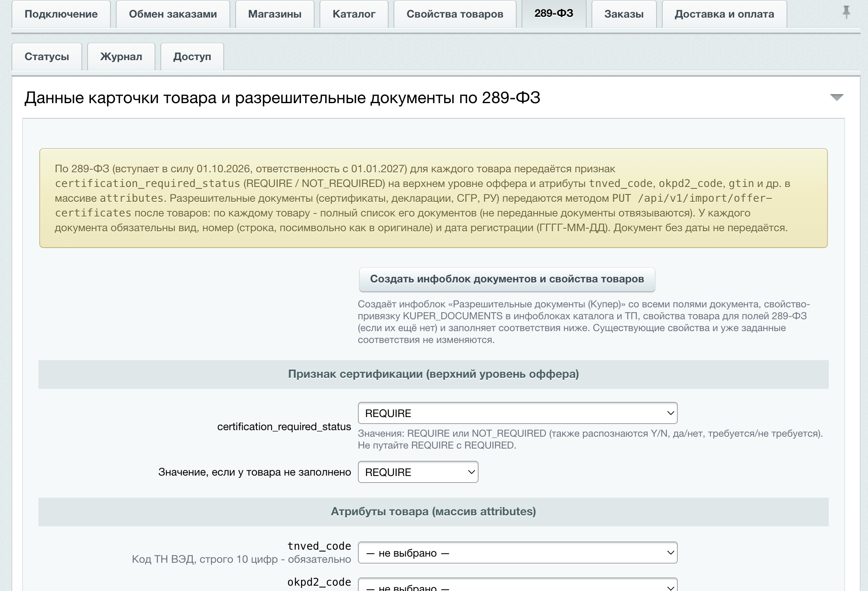Expand the okpd2_code property dropdown
Viewport: 868px width, 591px height.
click(517, 585)
